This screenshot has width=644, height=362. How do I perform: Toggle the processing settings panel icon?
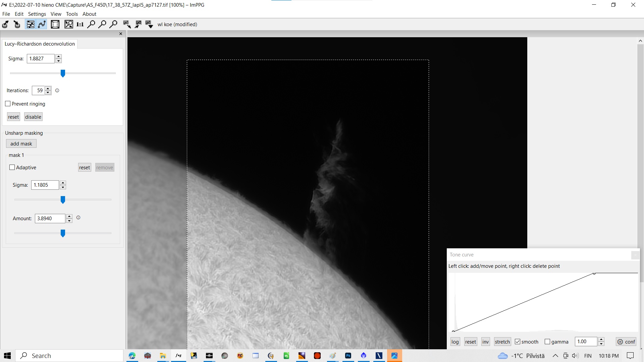point(31,24)
